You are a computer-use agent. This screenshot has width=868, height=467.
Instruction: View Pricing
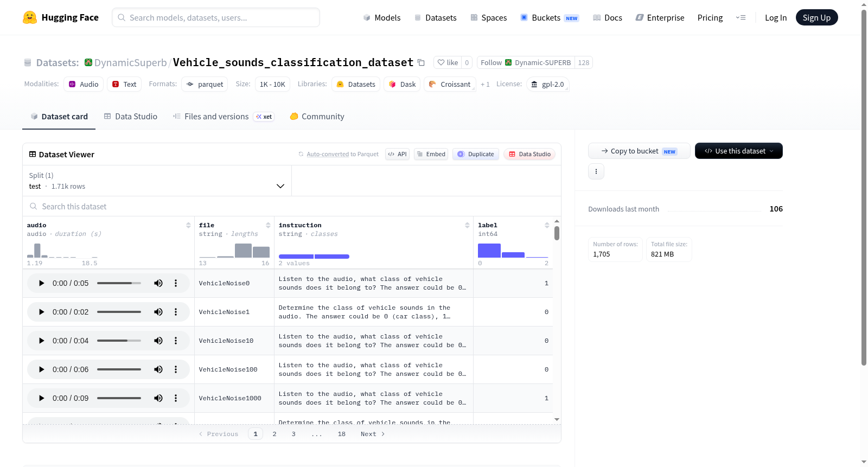click(x=710, y=17)
